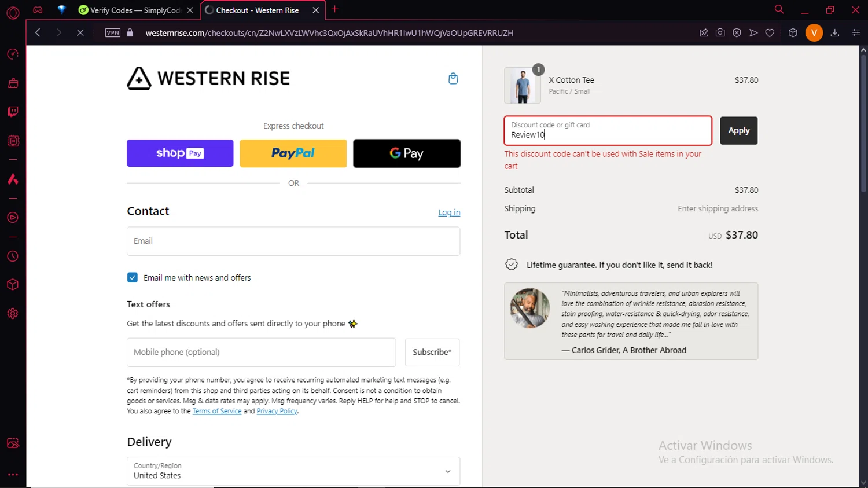
Task: Open Easy Setup lines icon in toolbar
Action: click(x=856, y=33)
